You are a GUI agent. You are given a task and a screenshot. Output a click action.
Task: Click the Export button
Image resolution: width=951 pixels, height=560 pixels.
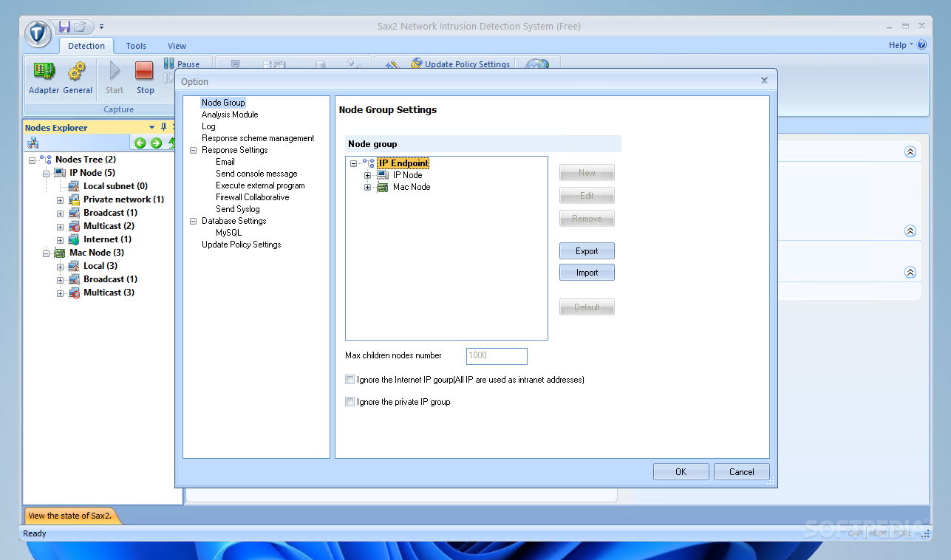point(587,251)
